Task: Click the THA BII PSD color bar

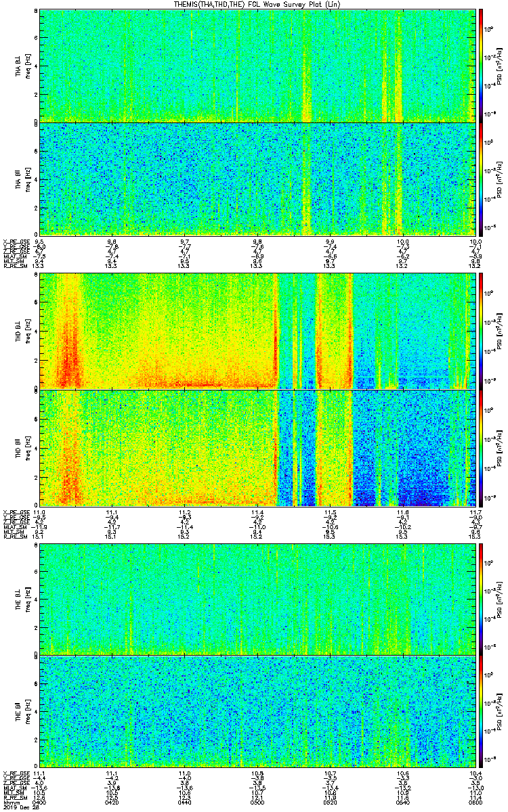Action: pyautogui.click(x=481, y=179)
